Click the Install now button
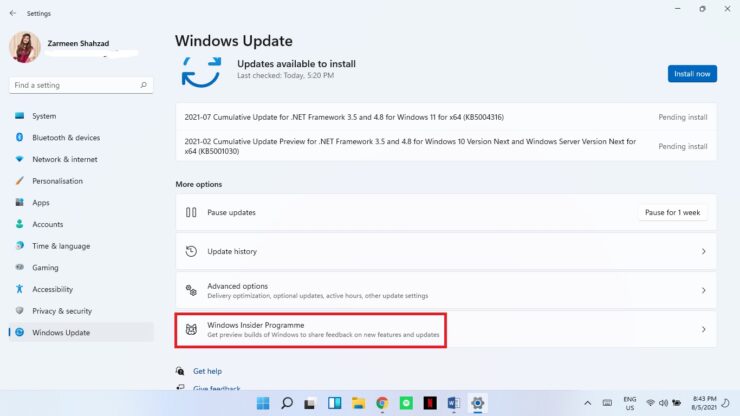Image resolution: width=740 pixels, height=416 pixels. 692,74
